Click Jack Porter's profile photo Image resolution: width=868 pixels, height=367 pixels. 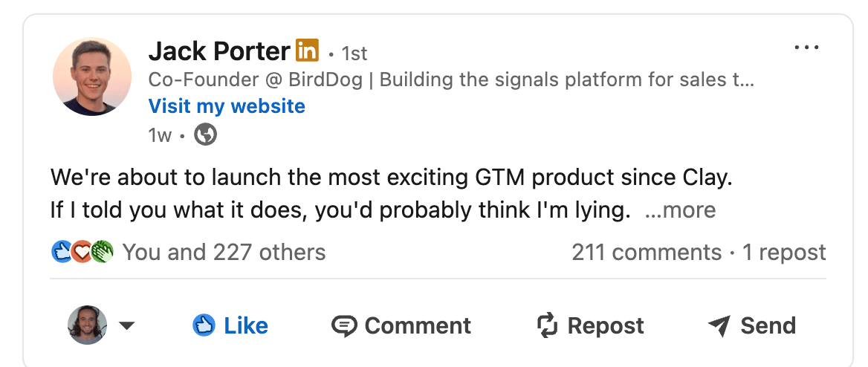click(x=92, y=77)
